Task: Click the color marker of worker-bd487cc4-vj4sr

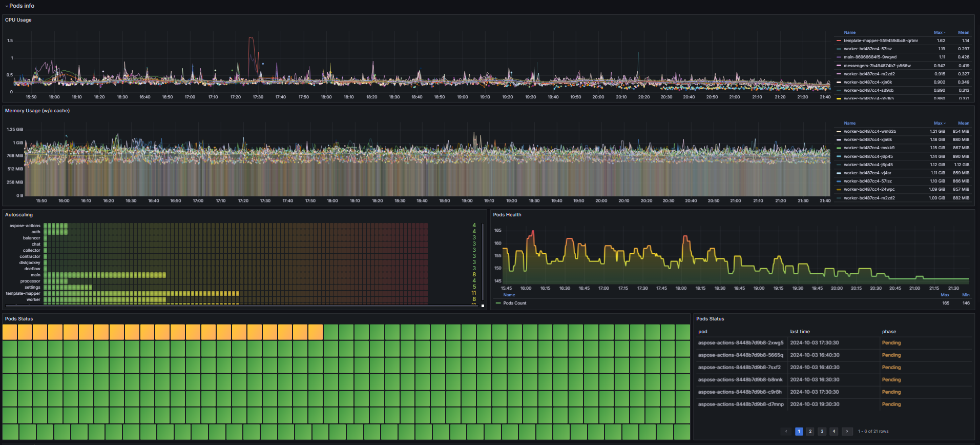Action: (x=839, y=173)
